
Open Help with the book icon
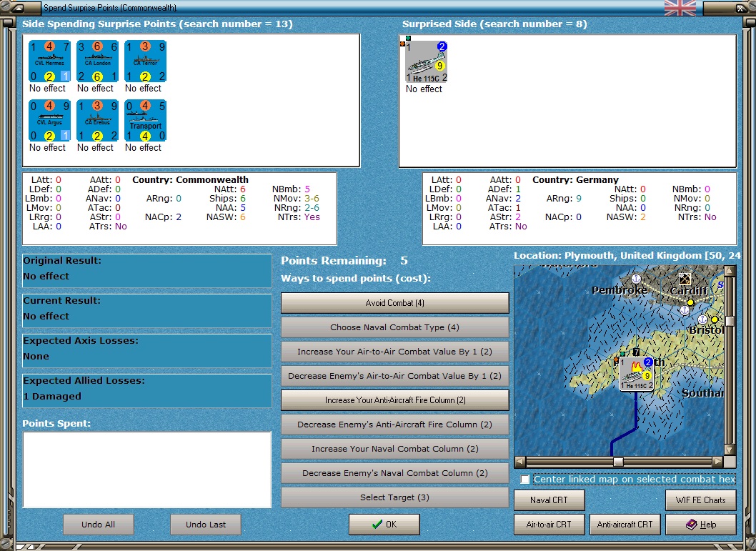(x=701, y=524)
